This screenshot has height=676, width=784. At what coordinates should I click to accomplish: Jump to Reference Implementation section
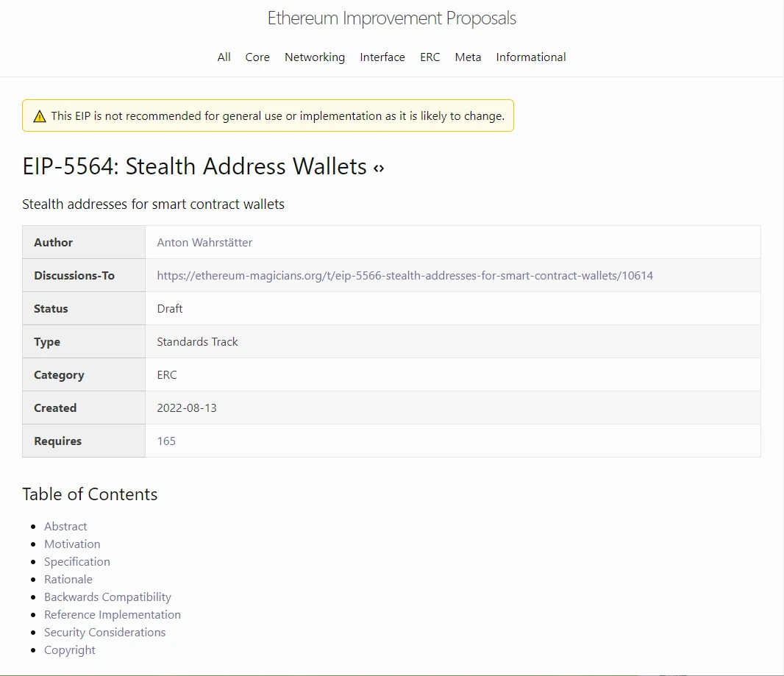[x=113, y=615]
